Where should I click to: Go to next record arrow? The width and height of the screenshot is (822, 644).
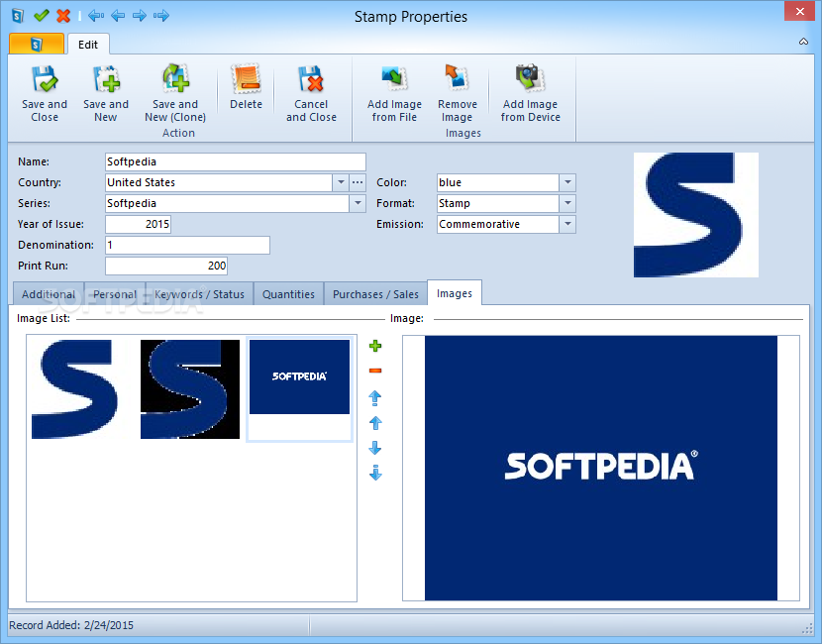[x=140, y=16]
